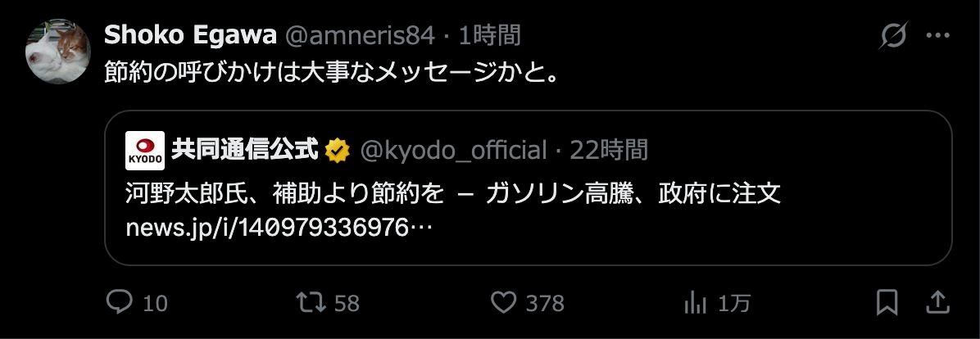Open the reply comment icon
Screen dimensions: 980x339
point(119,303)
